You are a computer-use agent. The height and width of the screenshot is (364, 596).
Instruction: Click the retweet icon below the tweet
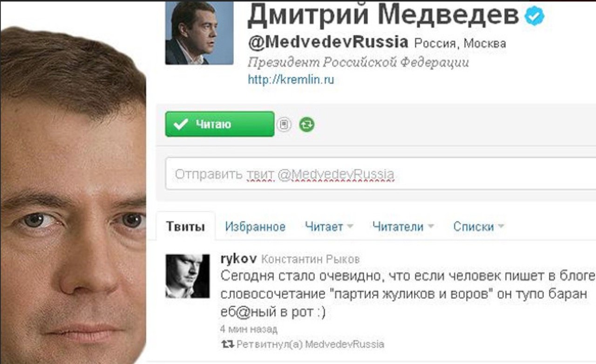tap(227, 344)
